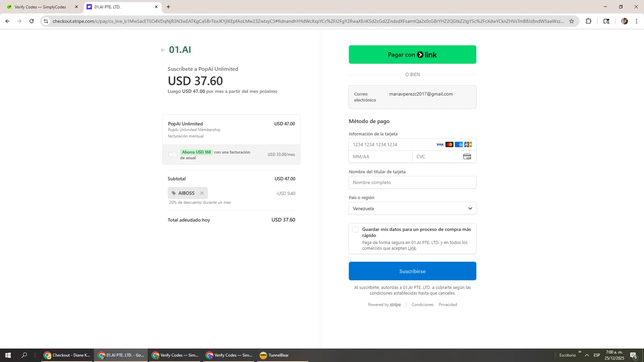The height and width of the screenshot is (362, 644).
Task: Open the Extensions puzzle icon
Action: pos(589,21)
